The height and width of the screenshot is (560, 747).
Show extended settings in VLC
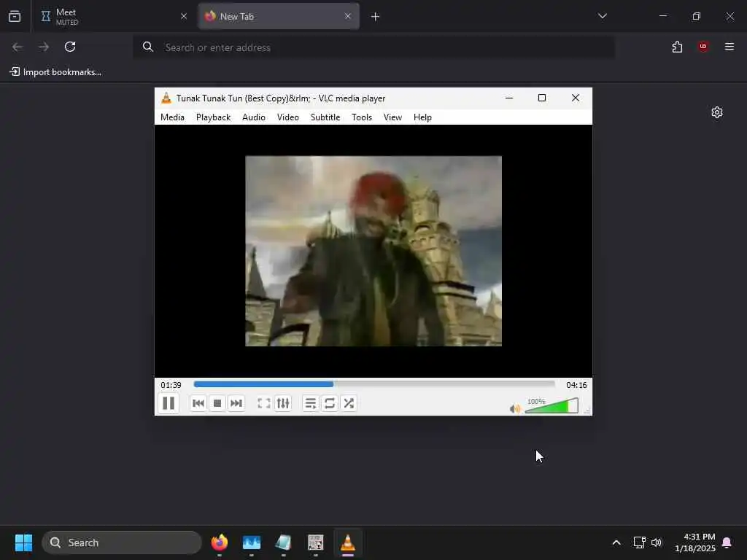283,403
